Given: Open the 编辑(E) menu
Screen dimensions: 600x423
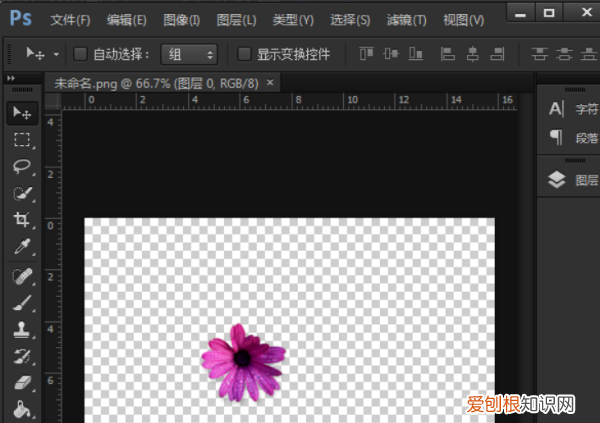Looking at the screenshot, I should point(127,20).
